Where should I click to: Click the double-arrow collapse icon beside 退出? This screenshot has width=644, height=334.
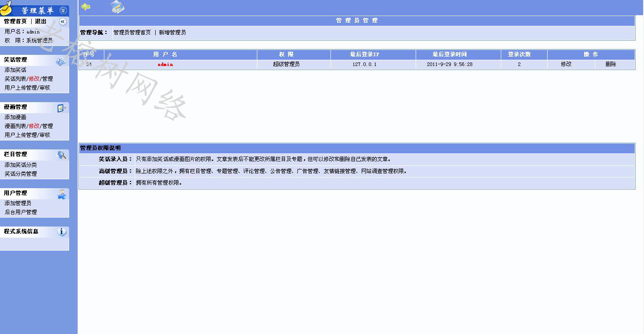click(x=63, y=21)
